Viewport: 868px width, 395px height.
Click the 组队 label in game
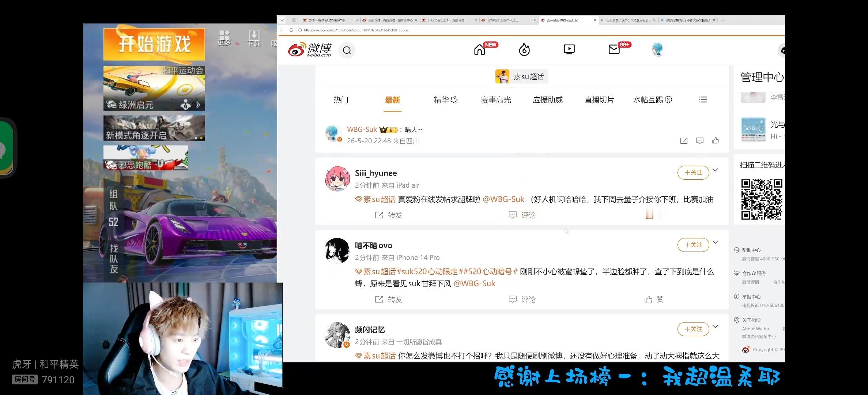pyautogui.click(x=113, y=200)
